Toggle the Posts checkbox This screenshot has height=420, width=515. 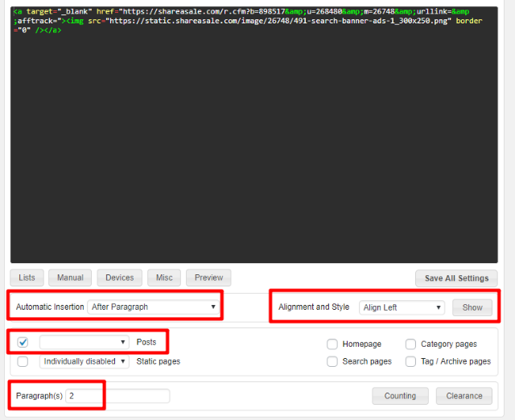tap(23, 343)
